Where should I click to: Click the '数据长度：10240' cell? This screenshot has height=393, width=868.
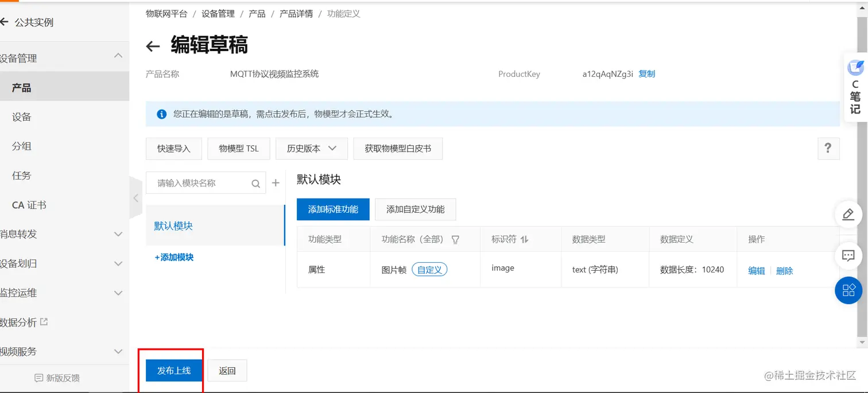692,270
